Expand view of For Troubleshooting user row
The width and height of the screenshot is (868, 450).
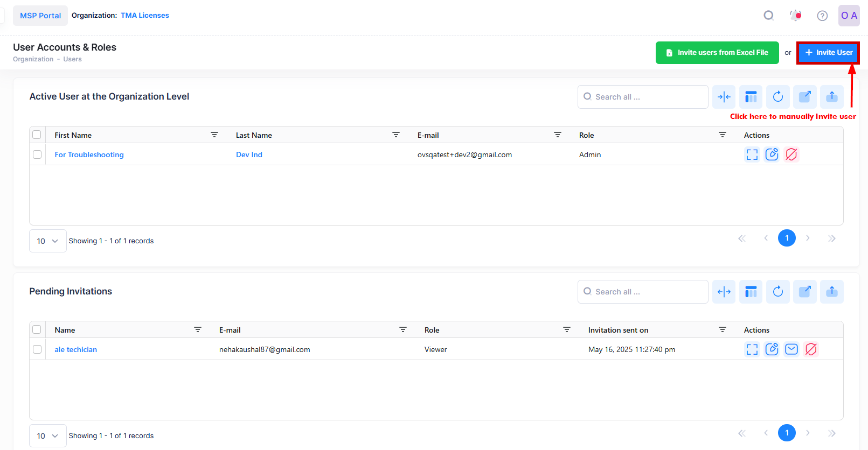coord(752,154)
